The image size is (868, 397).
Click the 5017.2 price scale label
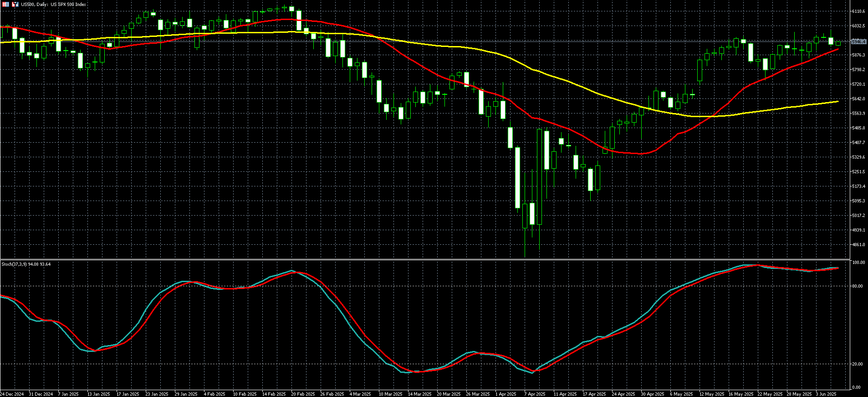[x=858, y=216]
